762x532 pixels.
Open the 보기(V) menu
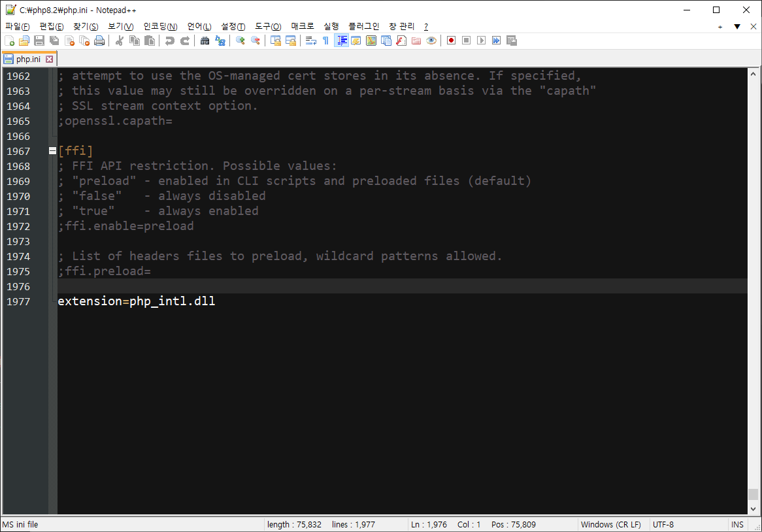(120, 26)
